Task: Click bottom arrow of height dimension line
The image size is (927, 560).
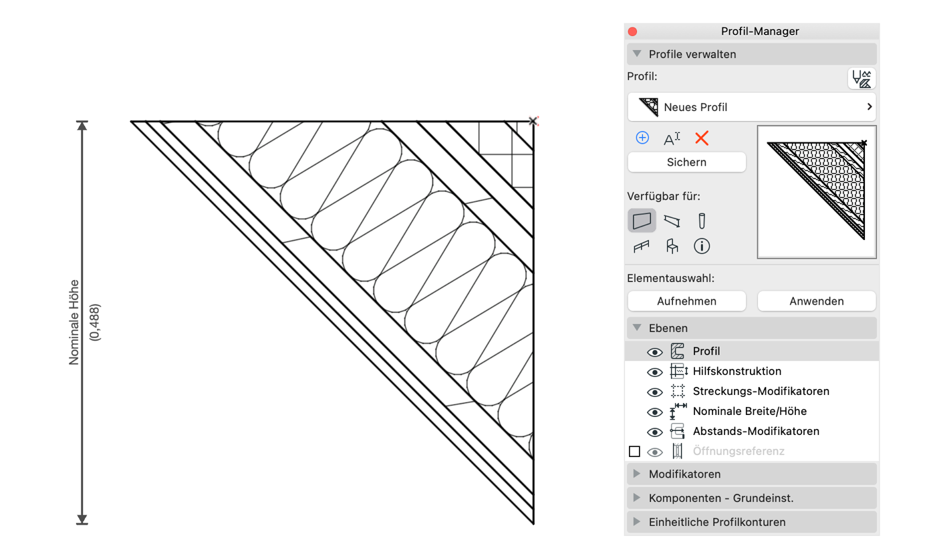Action: coord(82,518)
